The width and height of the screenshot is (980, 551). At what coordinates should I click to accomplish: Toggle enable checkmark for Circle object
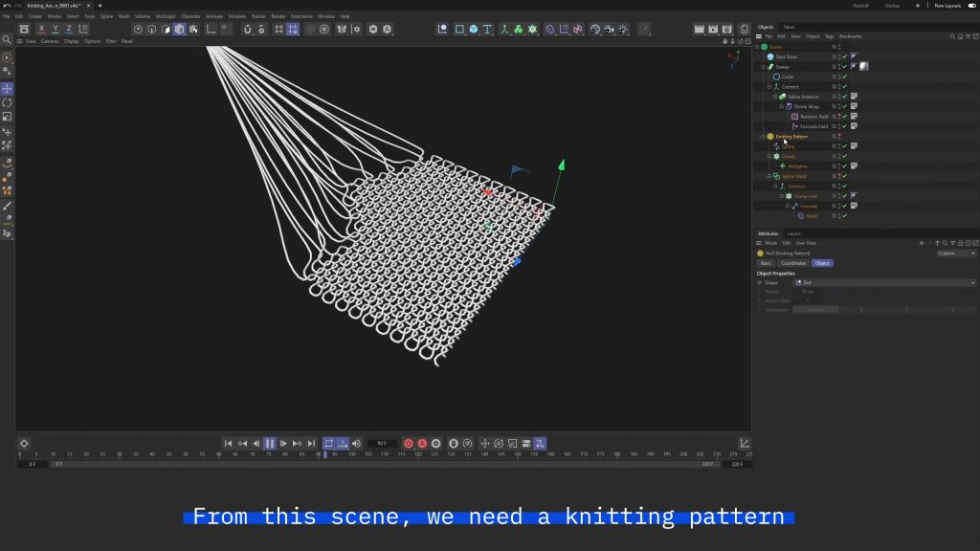[x=844, y=77]
